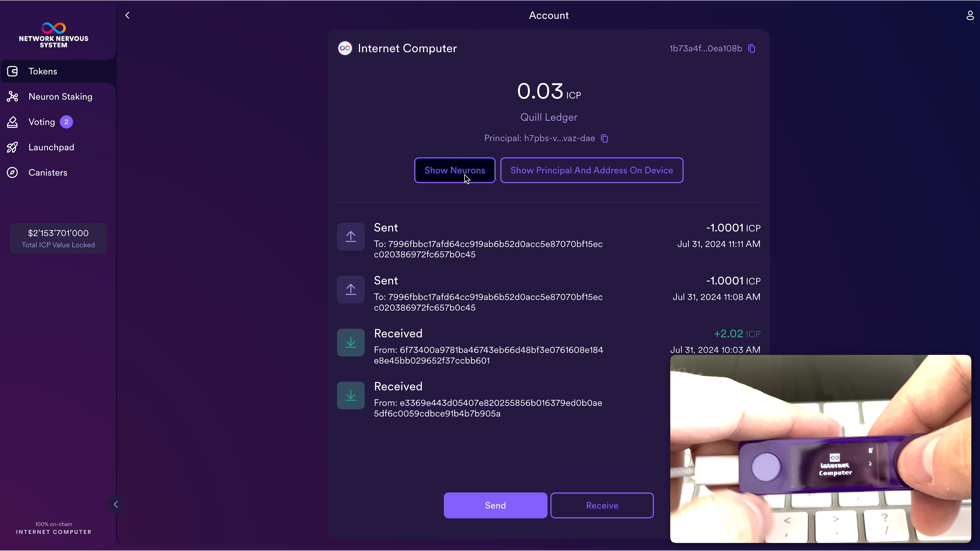This screenshot has height=551, width=980.
Task: Select Launchpad from the sidebar
Action: pyautogui.click(x=51, y=147)
